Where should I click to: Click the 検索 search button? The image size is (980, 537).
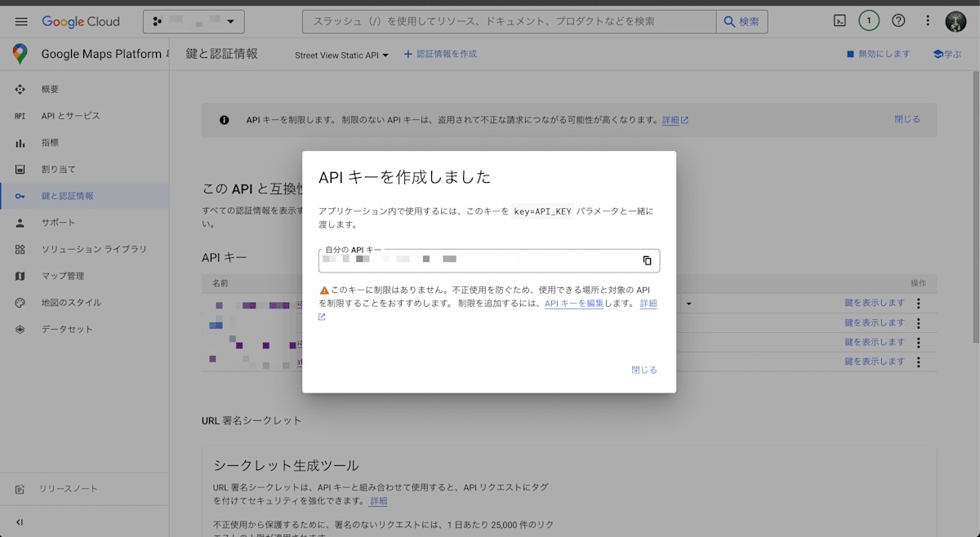coord(742,21)
